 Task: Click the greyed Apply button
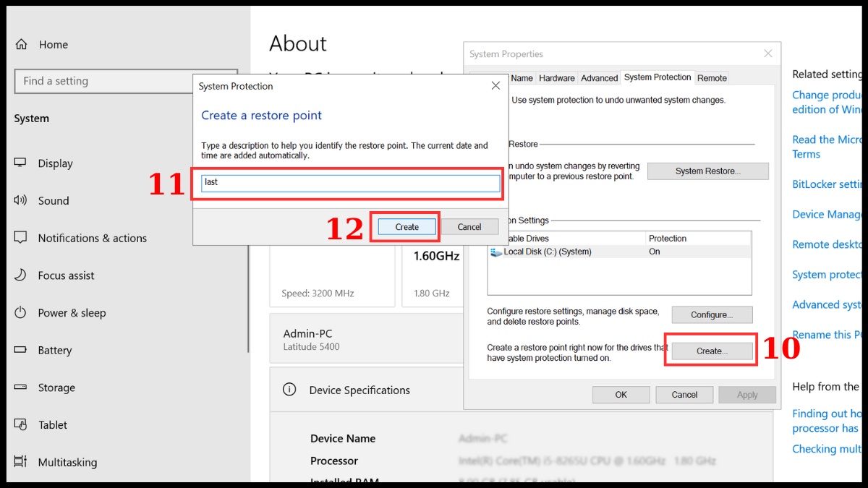(747, 395)
